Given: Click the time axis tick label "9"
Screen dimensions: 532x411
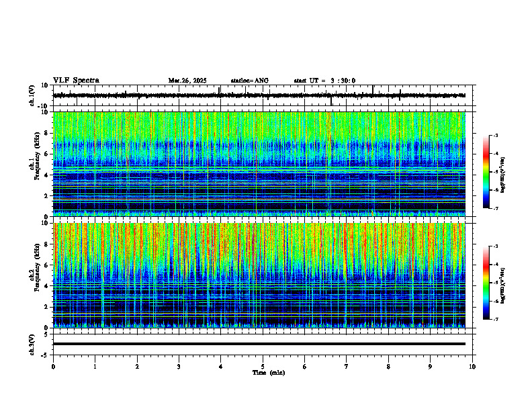Looking at the screenshot, I should pyautogui.click(x=430, y=367).
